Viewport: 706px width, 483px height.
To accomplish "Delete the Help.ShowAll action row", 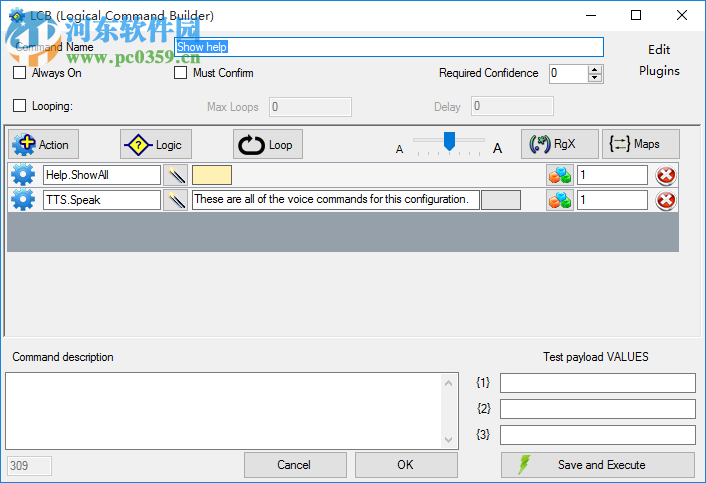I will click(665, 176).
